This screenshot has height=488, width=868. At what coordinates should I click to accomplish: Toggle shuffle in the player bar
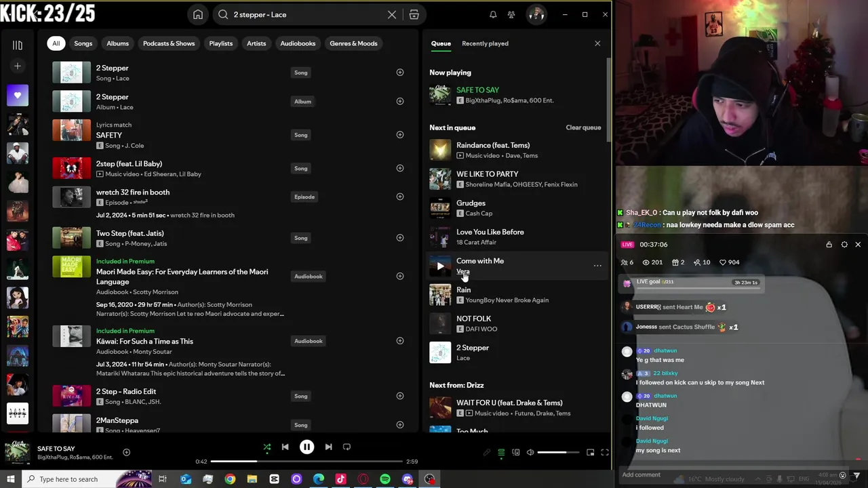coord(267,447)
